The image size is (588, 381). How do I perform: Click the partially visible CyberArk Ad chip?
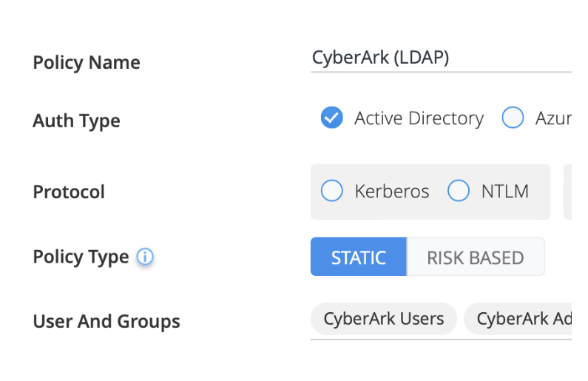coord(521,319)
